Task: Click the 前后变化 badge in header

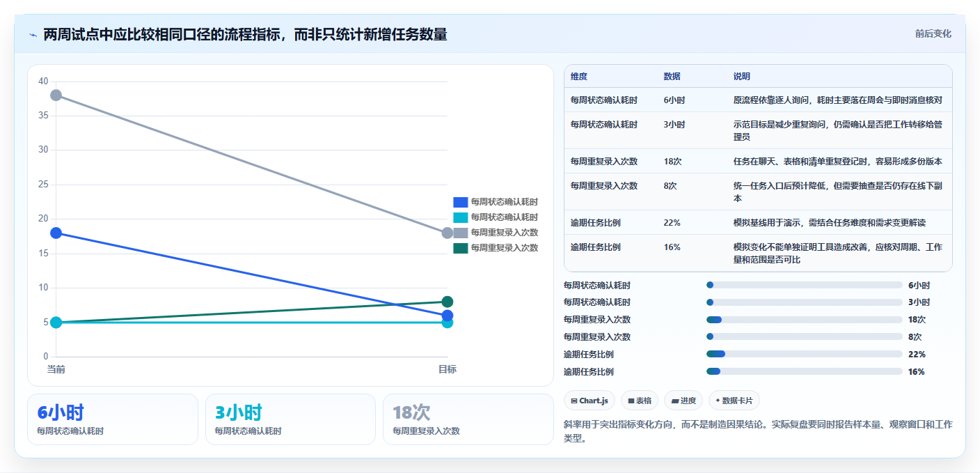Action: pyautogui.click(x=933, y=34)
